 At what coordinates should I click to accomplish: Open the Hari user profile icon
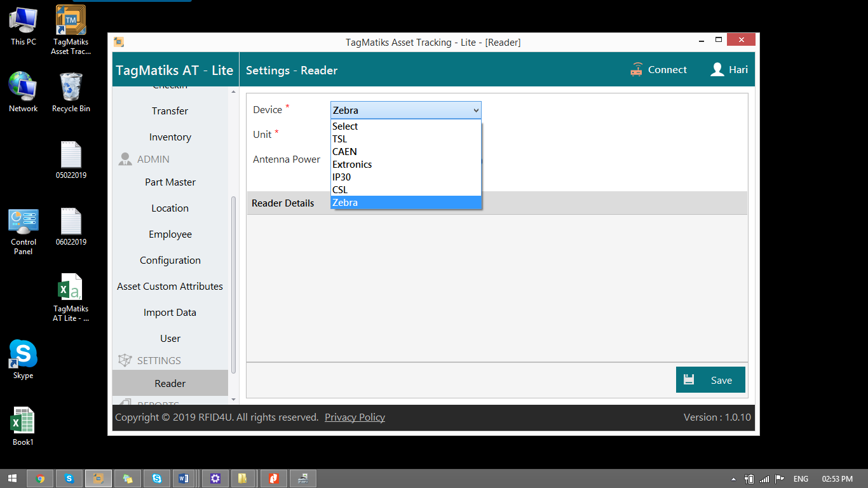(717, 70)
